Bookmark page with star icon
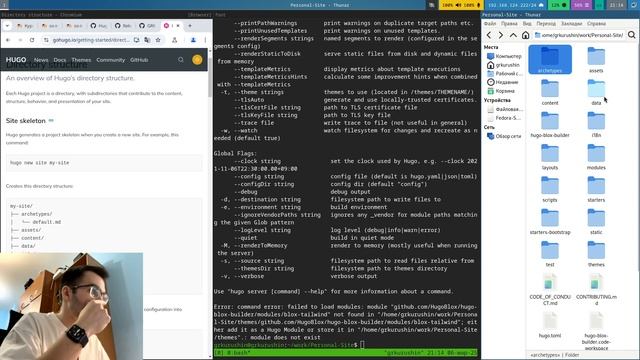640x360 pixels. (x=158, y=40)
